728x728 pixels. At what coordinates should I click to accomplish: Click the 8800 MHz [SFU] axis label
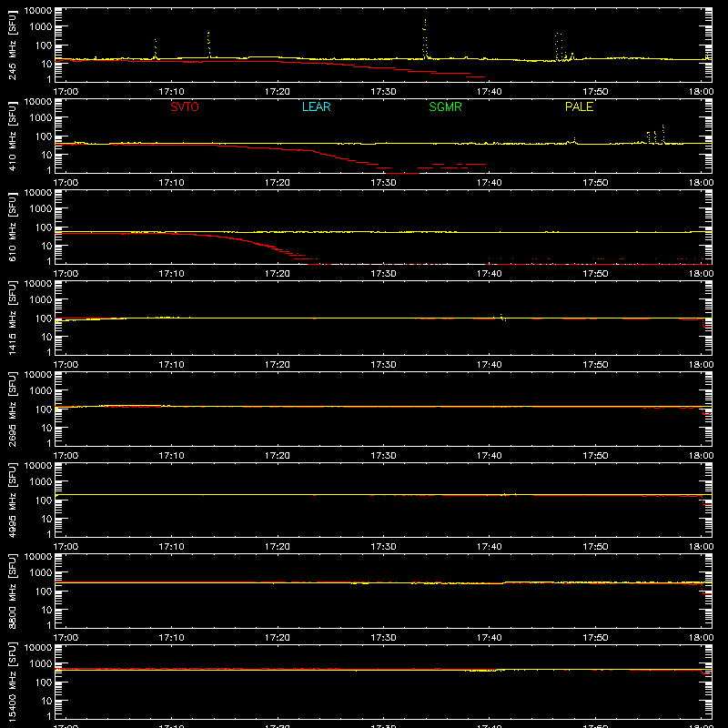(13, 591)
